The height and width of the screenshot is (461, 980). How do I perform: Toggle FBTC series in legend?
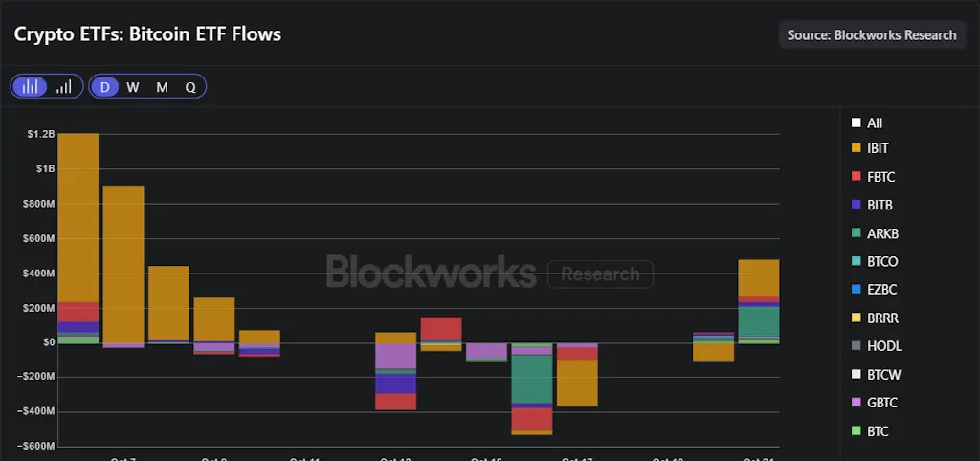873,177
